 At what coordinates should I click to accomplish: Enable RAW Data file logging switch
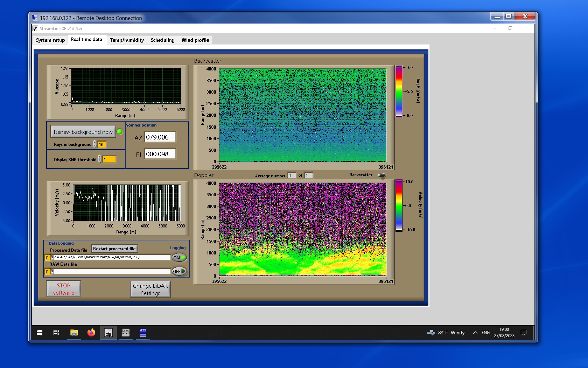179,271
